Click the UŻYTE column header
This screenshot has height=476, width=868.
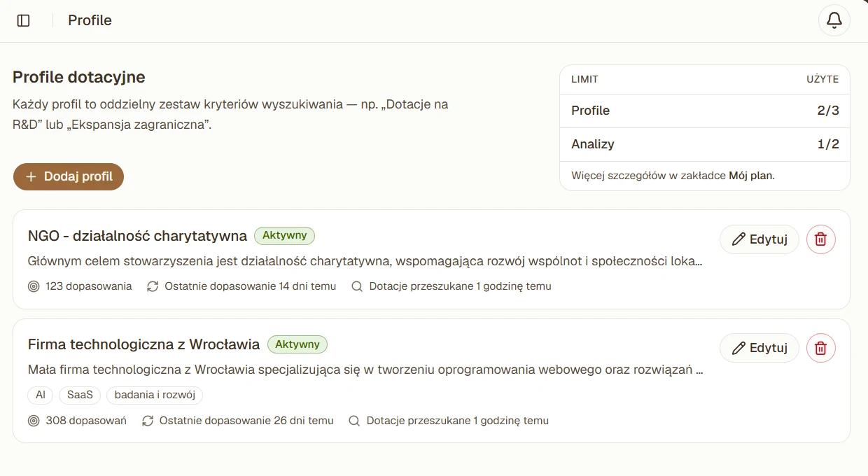coord(822,79)
